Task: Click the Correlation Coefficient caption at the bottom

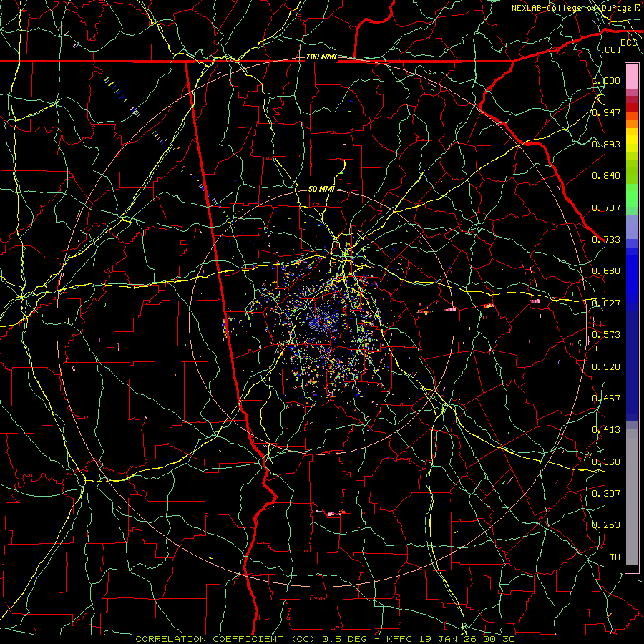Action: pyautogui.click(x=325, y=639)
